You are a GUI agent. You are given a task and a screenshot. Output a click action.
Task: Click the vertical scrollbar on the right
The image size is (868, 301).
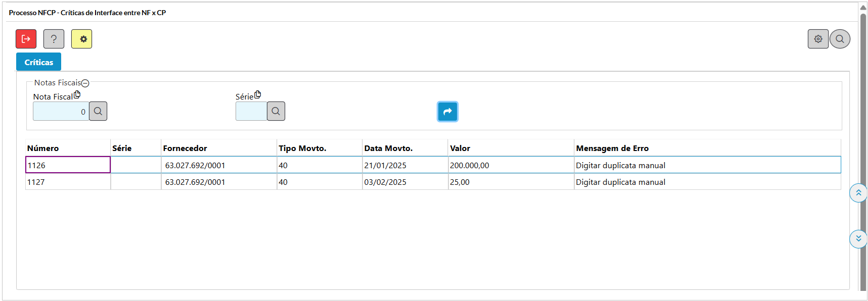point(863,152)
